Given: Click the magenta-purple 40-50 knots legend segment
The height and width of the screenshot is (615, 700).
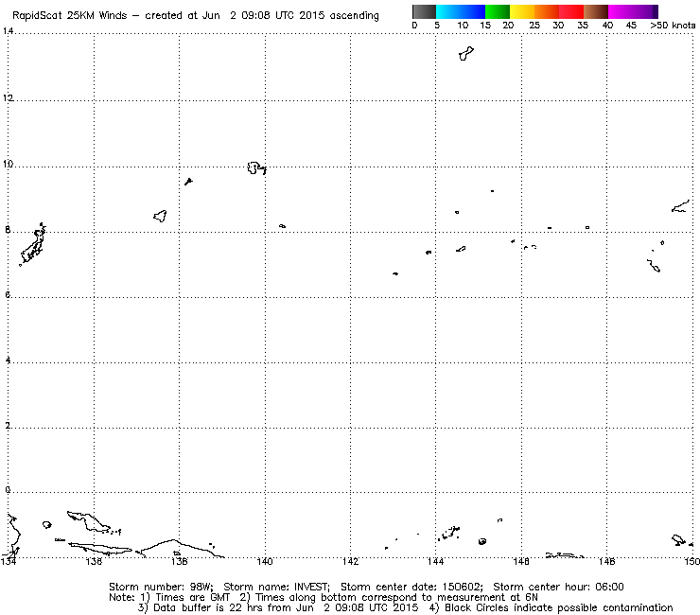Looking at the screenshot, I should point(633,11).
